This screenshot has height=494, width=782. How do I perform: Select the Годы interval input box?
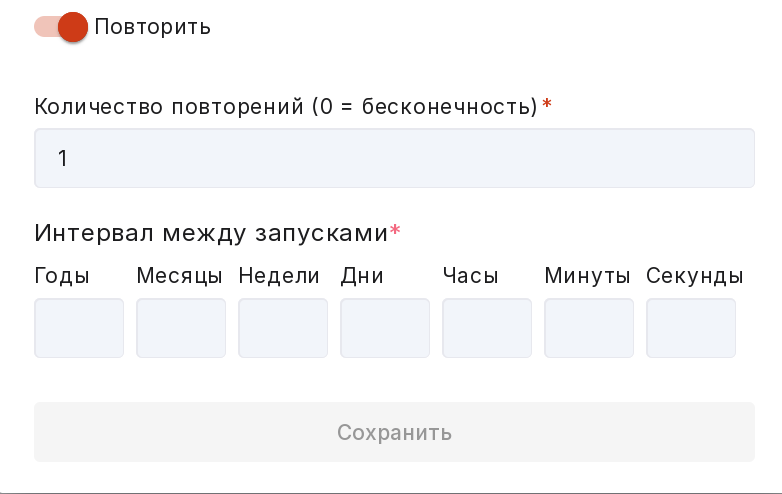click(x=79, y=328)
